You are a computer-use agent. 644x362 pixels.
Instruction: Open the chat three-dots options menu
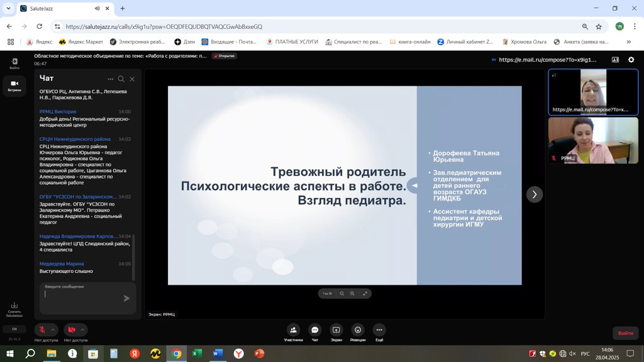pyautogui.click(x=111, y=79)
